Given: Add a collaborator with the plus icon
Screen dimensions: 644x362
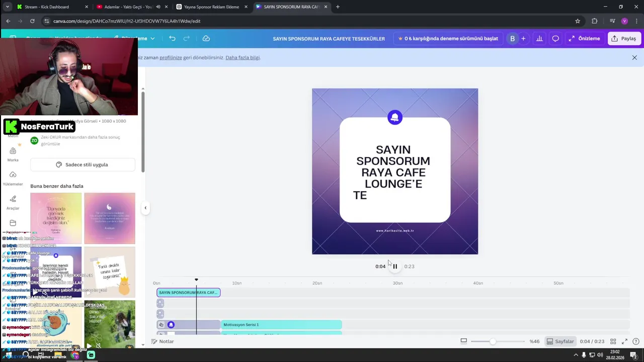Looking at the screenshot, I should [523, 38].
